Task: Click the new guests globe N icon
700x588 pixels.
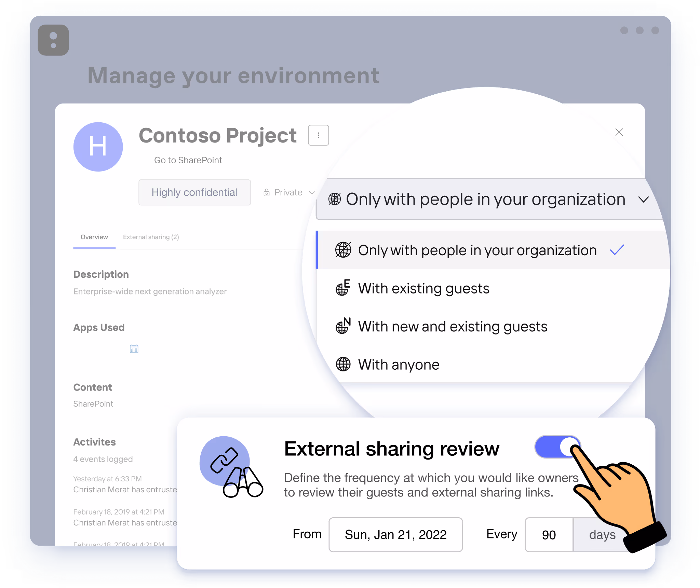Action: click(x=343, y=326)
